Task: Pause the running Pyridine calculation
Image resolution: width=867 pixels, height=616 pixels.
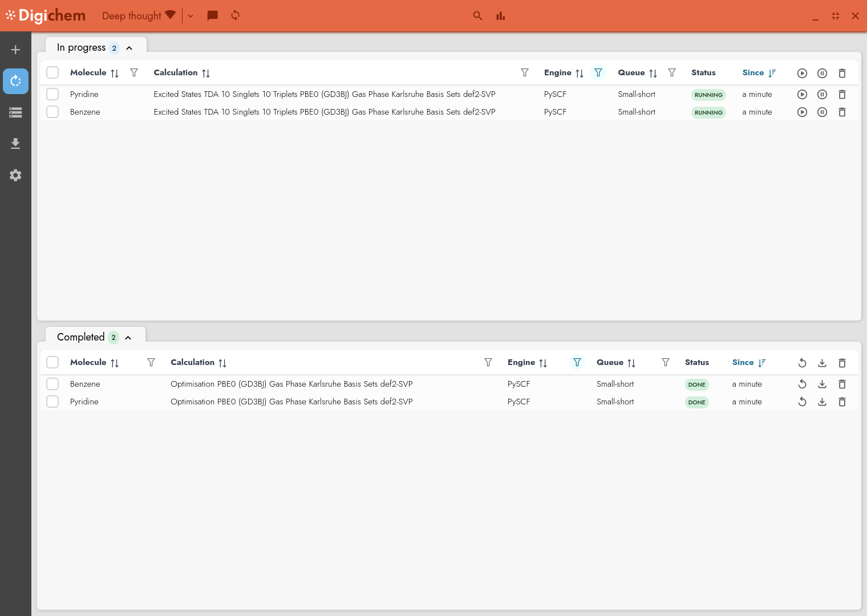Action: tap(822, 94)
